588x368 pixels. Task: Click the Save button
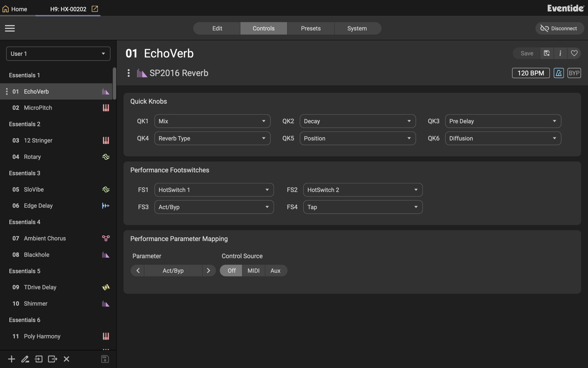click(527, 53)
